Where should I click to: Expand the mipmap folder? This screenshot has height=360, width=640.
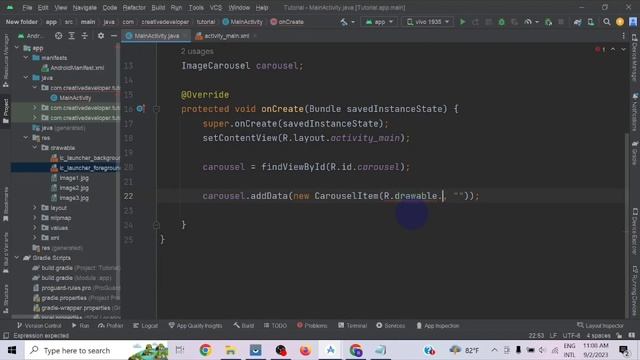click(35, 218)
